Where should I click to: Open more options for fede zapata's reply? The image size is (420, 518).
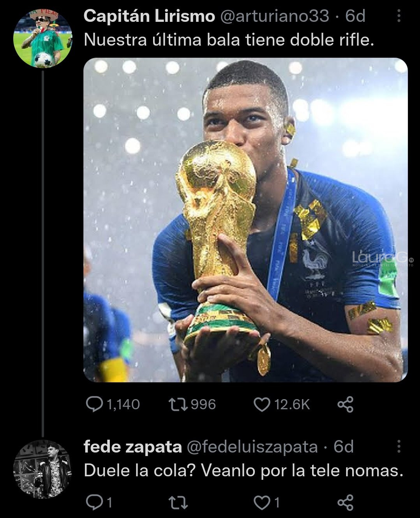[399, 447]
